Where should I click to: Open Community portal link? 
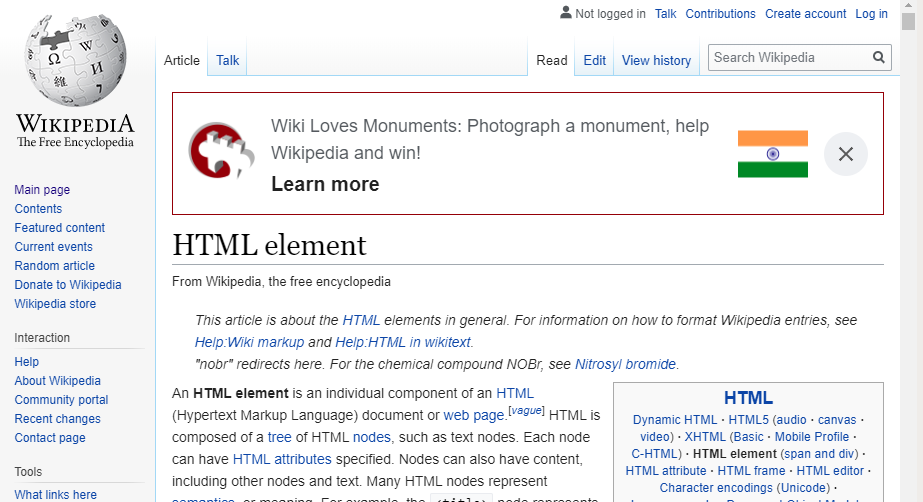[61, 400]
